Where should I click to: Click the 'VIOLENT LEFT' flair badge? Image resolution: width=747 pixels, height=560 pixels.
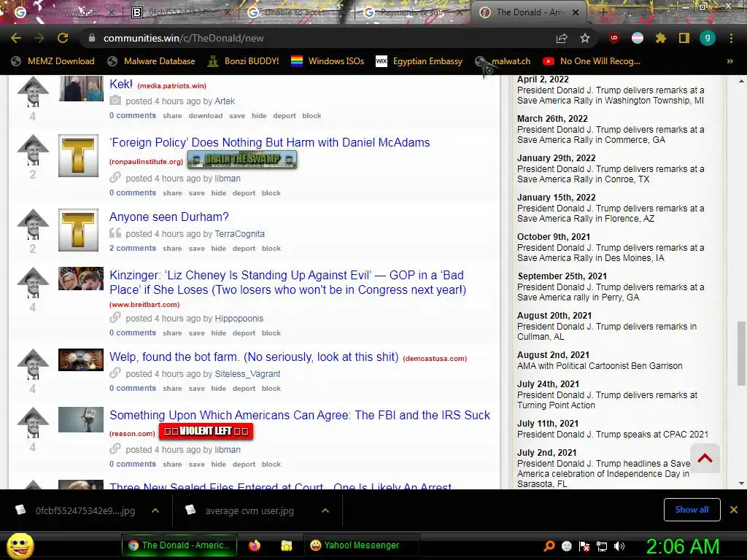(x=206, y=431)
